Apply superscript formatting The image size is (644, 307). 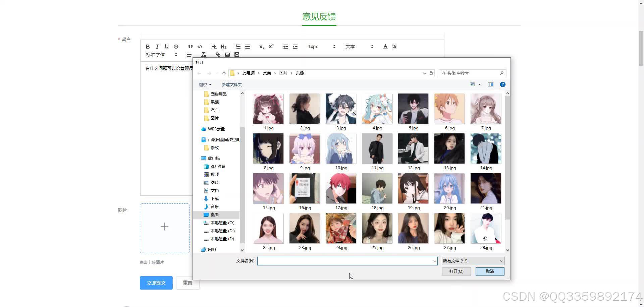click(271, 47)
